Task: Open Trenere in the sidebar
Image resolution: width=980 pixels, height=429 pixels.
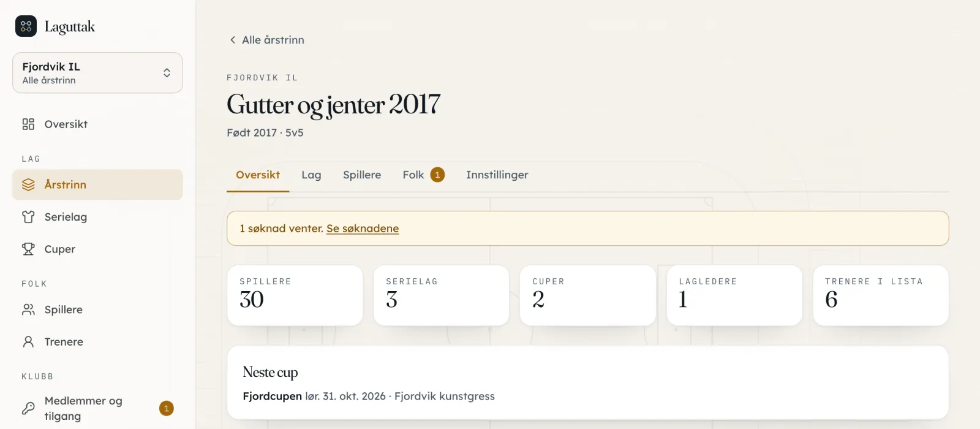Action: tap(97, 342)
